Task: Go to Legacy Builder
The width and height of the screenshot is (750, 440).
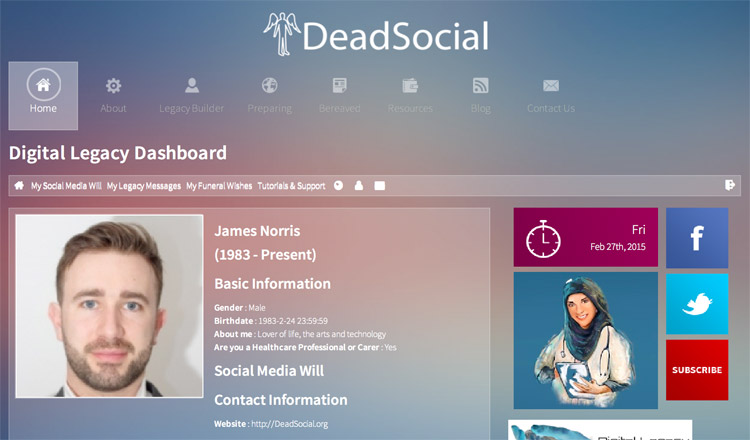Action: pos(191,109)
